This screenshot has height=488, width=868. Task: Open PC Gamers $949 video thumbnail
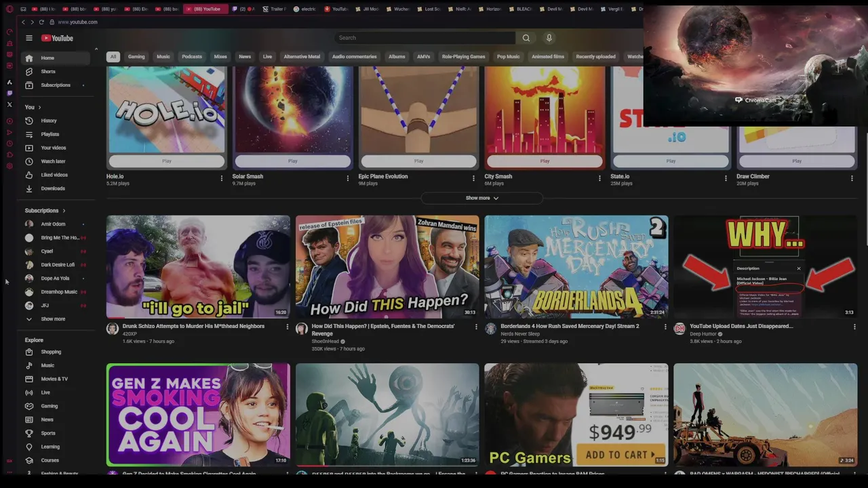(576, 415)
